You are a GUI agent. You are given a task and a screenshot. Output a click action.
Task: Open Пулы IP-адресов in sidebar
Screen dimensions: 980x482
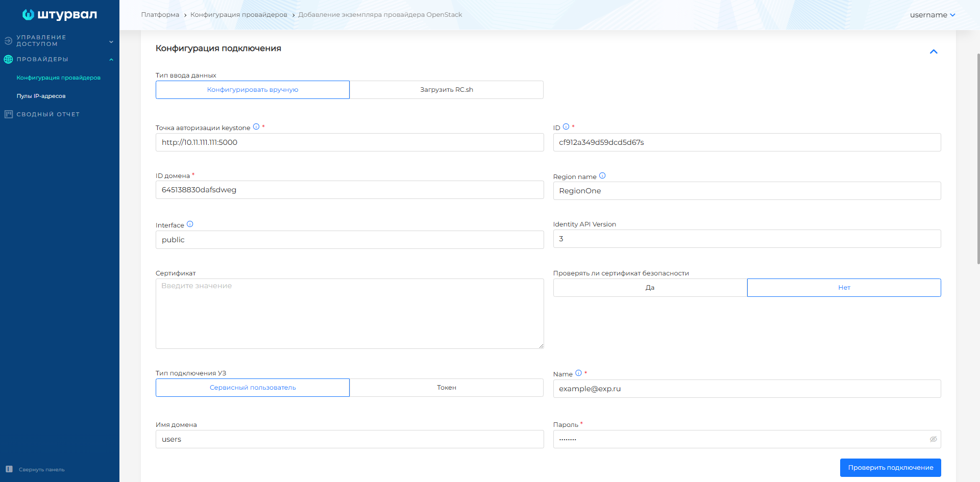click(x=41, y=96)
